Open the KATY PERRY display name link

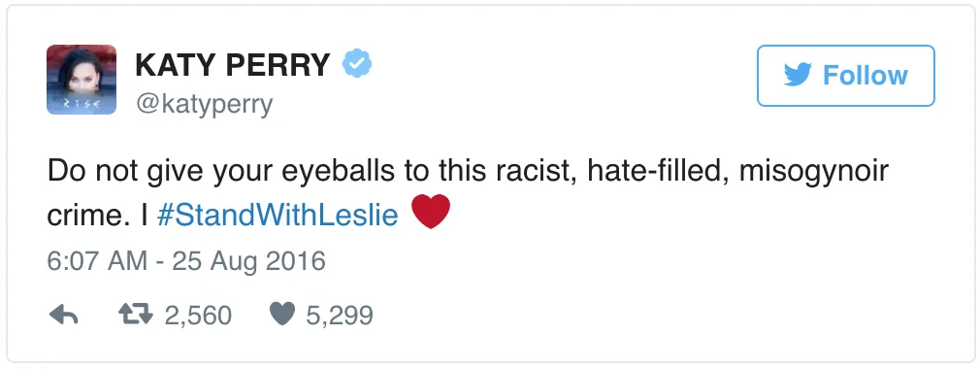tap(233, 64)
